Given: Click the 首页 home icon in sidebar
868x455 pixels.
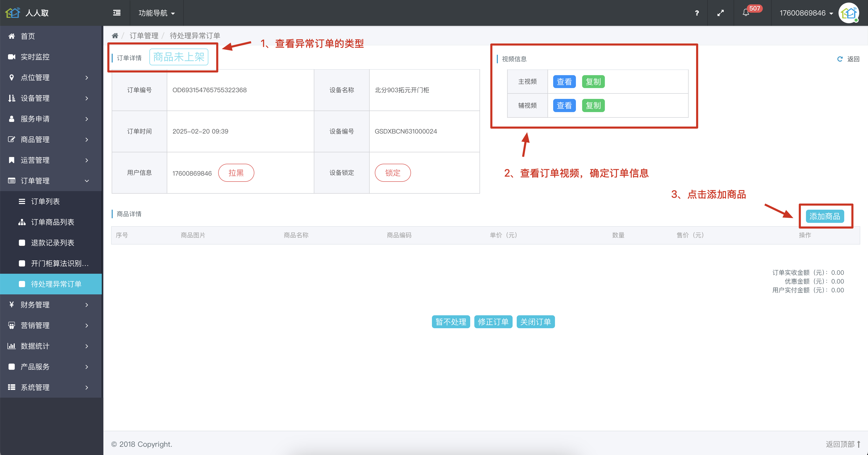Looking at the screenshot, I should pos(11,36).
